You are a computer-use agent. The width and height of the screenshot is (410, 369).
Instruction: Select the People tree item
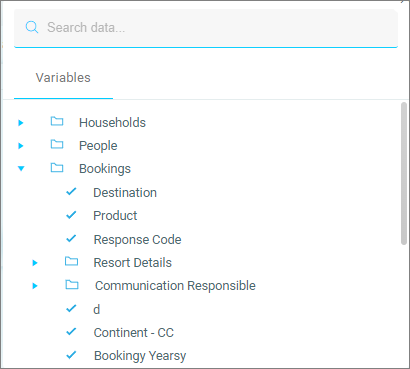[98, 146]
